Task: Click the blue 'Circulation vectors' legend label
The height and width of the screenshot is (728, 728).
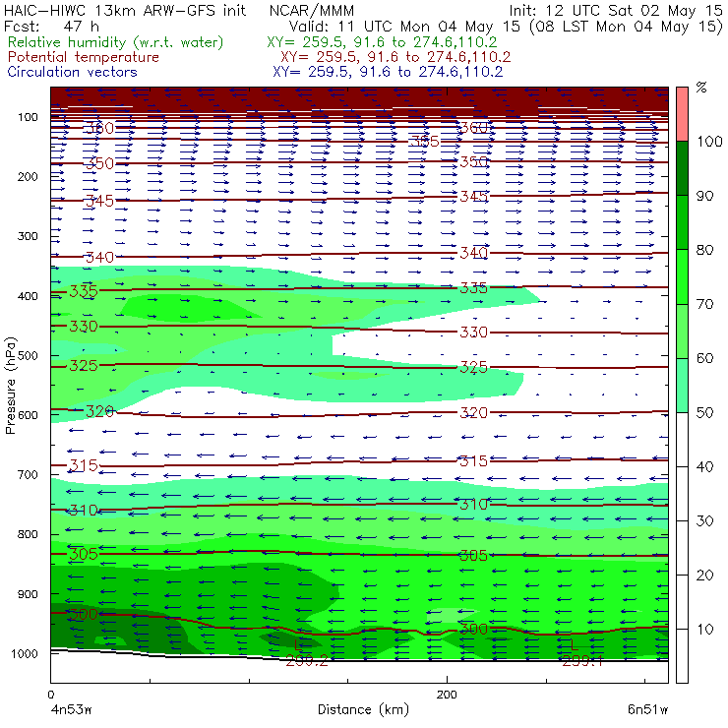Action: (72, 72)
